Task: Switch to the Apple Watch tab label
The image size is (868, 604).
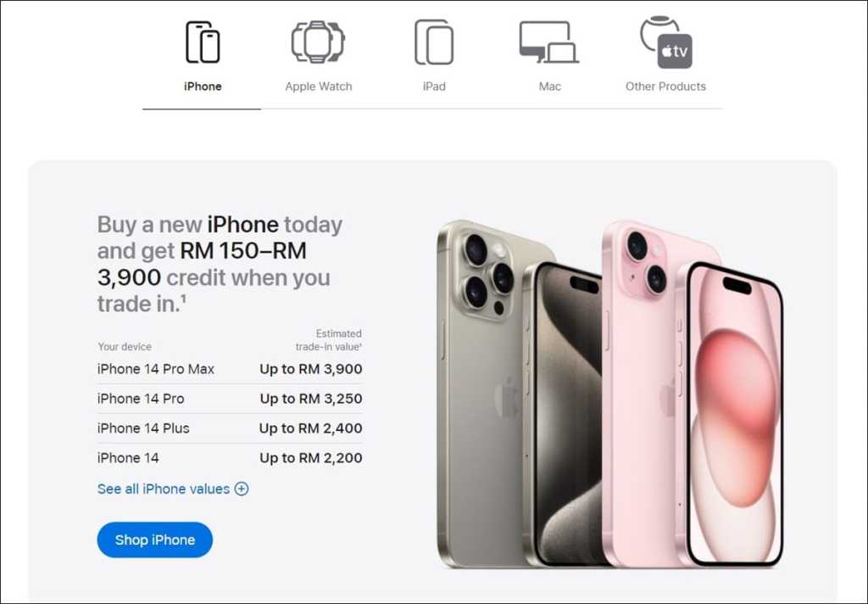Action: coord(319,87)
